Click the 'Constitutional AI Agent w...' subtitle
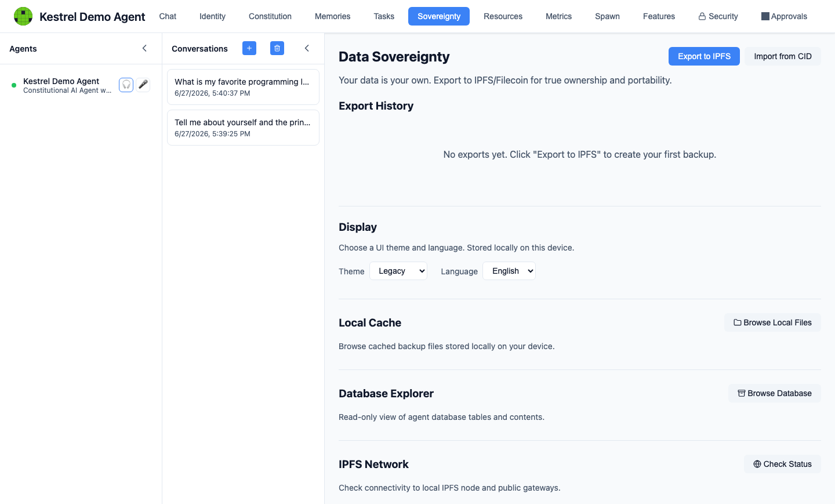This screenshot has width=835, height=504. [67, 90]
